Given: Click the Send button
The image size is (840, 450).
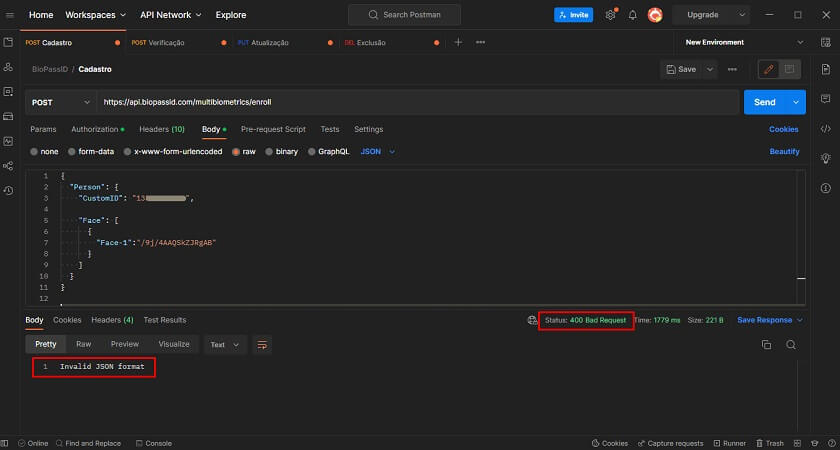Looking at the screenshot, I should coord(764,102).
